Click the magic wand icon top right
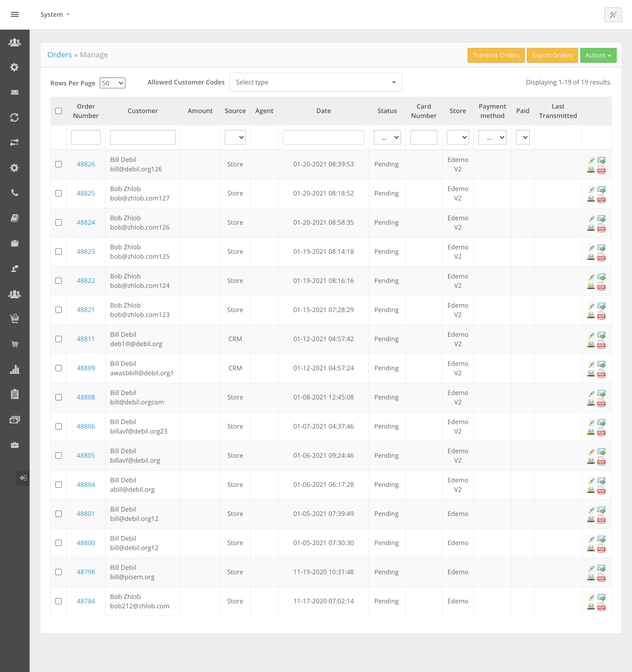Viewport: 632px width, 672px height. [x=613, y=15]
